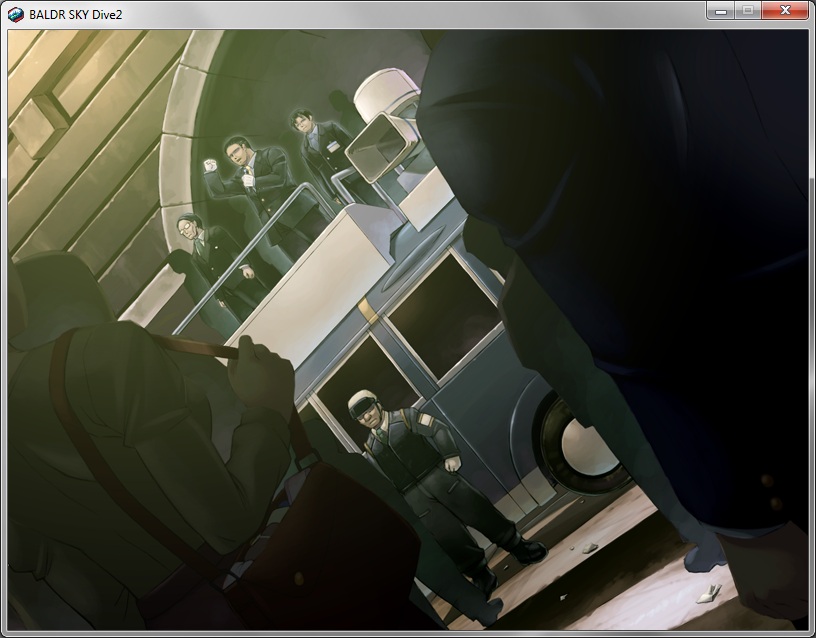816x638 pixels.
Task: Maximize the BALDR SKY Dive2 window
Action: click(x=748, y=10)
